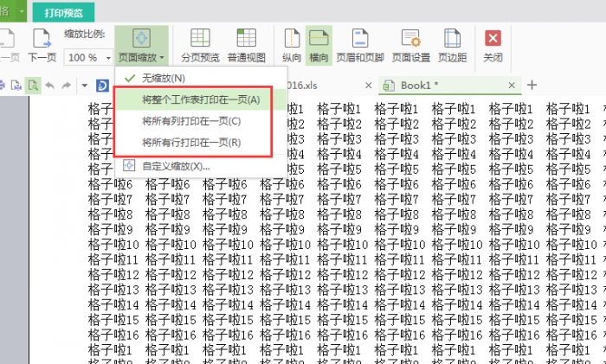Open 页面设置 page setup
606x364 pixels.
coord(411,46)
